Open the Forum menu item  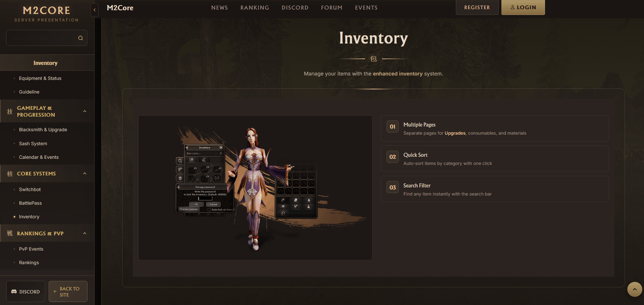[x=332, y=7]
